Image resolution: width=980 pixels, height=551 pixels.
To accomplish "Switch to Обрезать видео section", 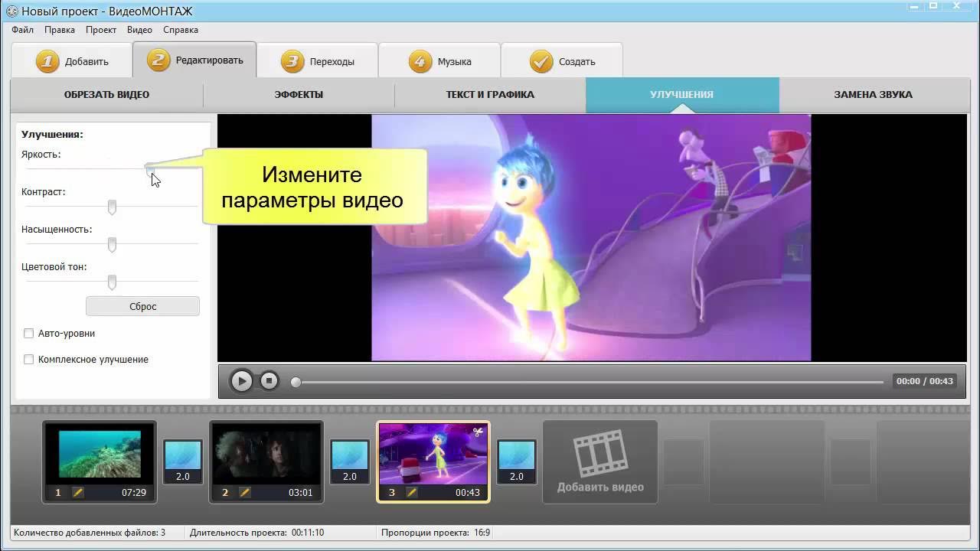I will click(106, 95).
